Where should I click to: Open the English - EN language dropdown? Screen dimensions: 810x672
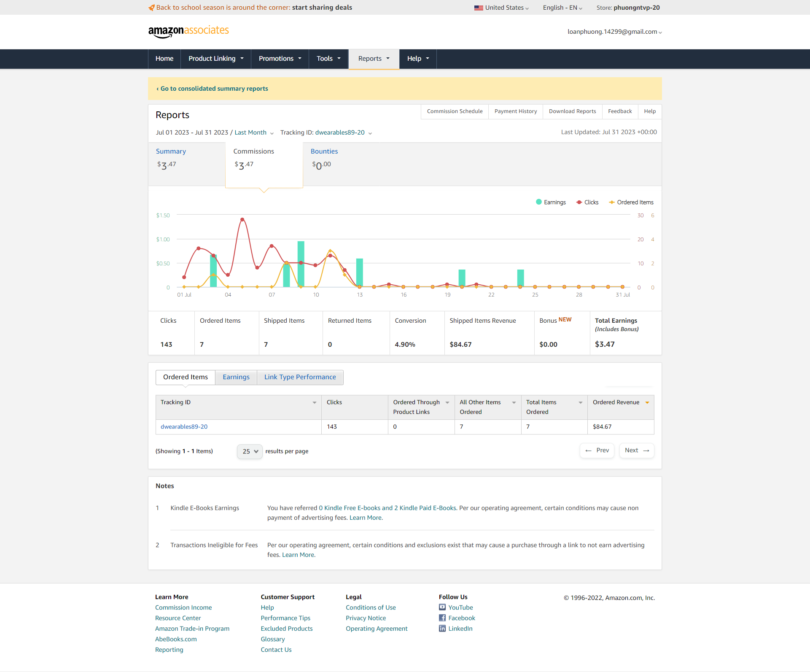tap(562, 8)
